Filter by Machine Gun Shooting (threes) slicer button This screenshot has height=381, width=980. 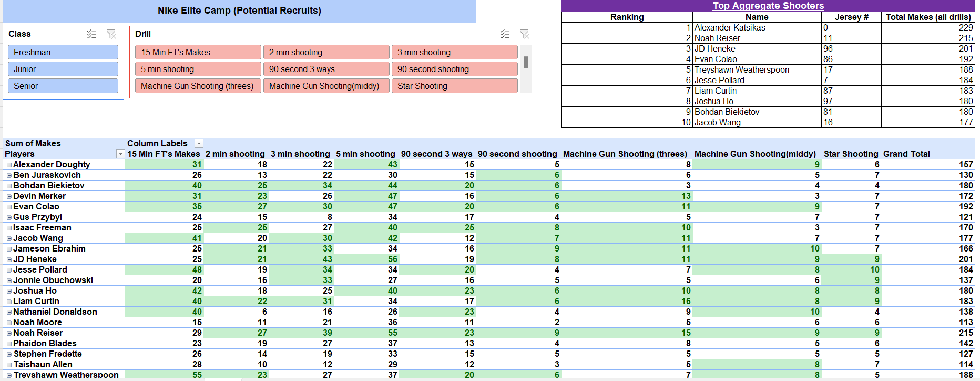coord(198,86)
